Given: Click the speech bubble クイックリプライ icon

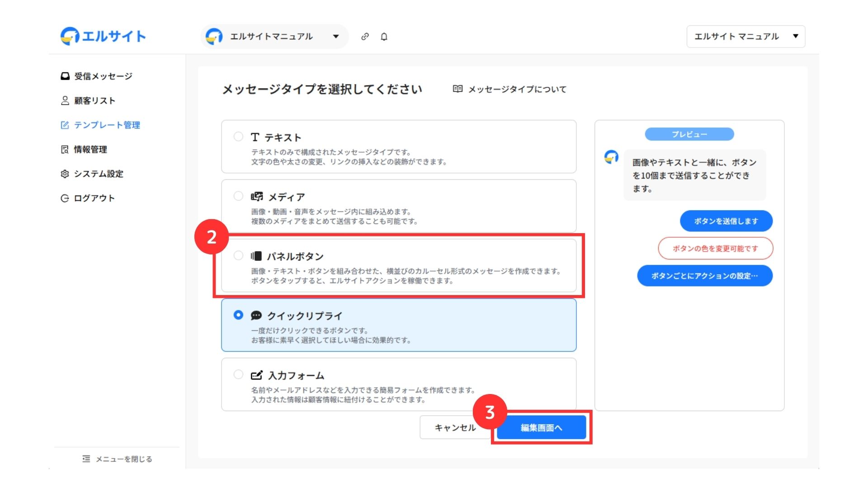Looking at the screenshot, I should (x=256, y=315).
